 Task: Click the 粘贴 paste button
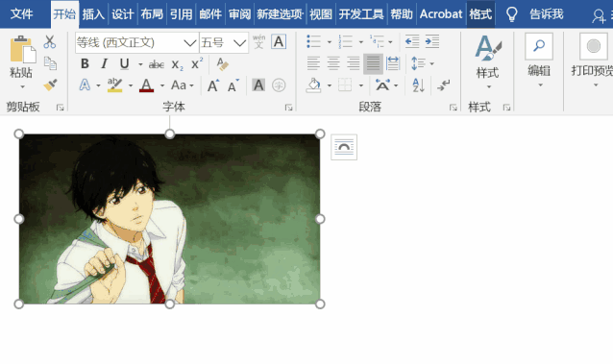pos(21,61)
